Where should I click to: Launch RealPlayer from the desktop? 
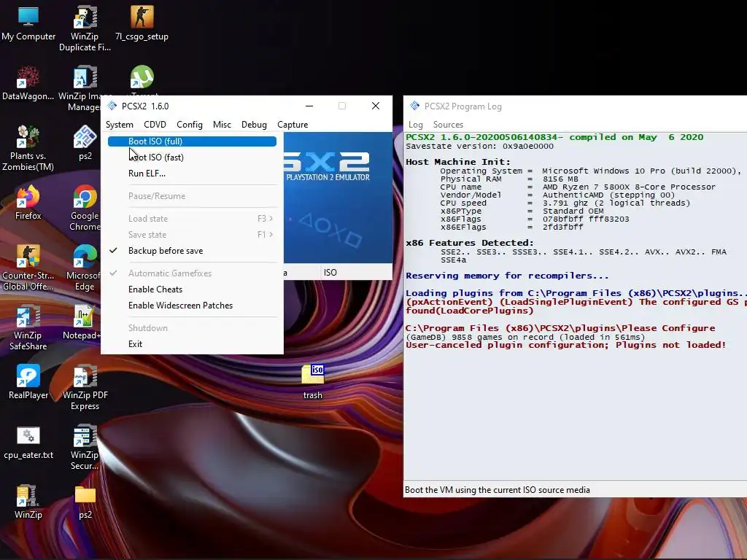(28, 382)
